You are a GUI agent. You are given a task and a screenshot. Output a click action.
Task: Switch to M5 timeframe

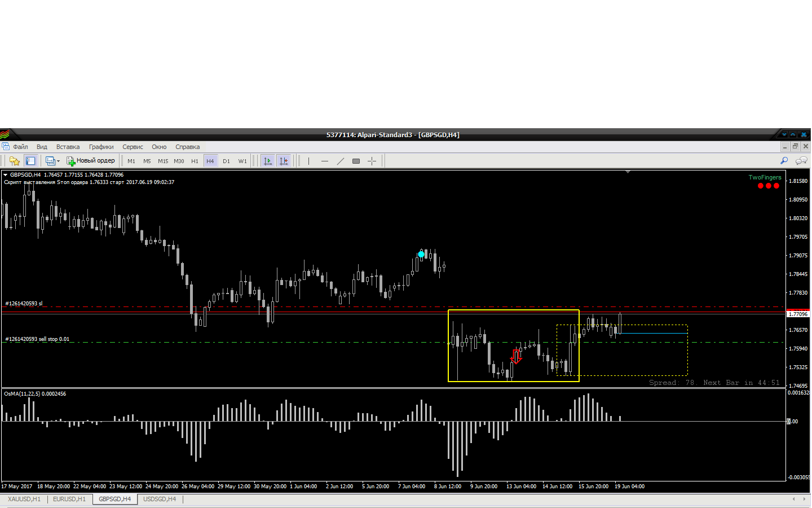tap(147, 161)
